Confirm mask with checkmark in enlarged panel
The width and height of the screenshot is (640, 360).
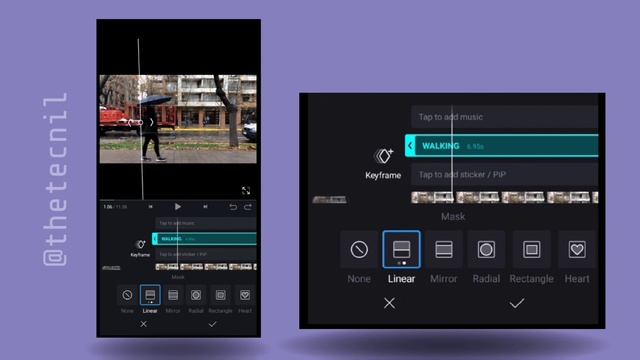coord(517,303)
